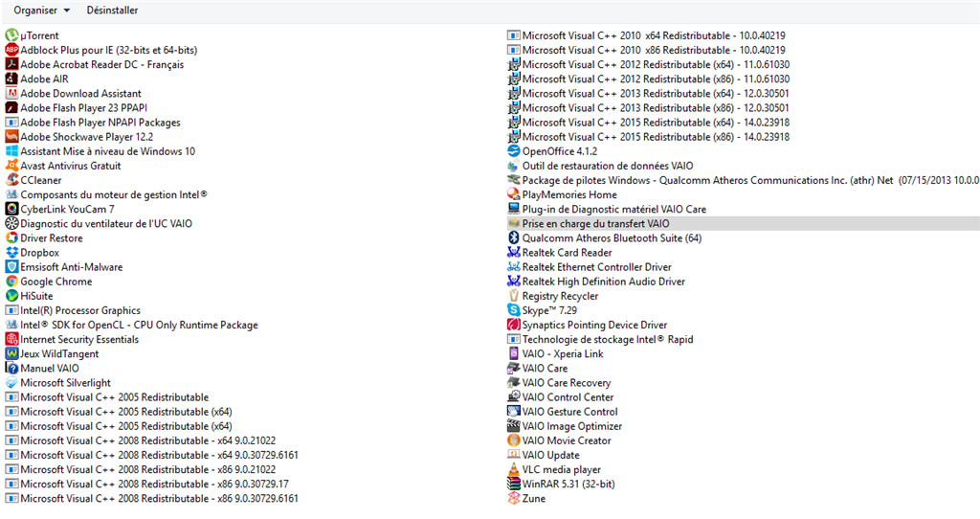
Task: Select the Dropbox icon
Action: click(11, 253)
